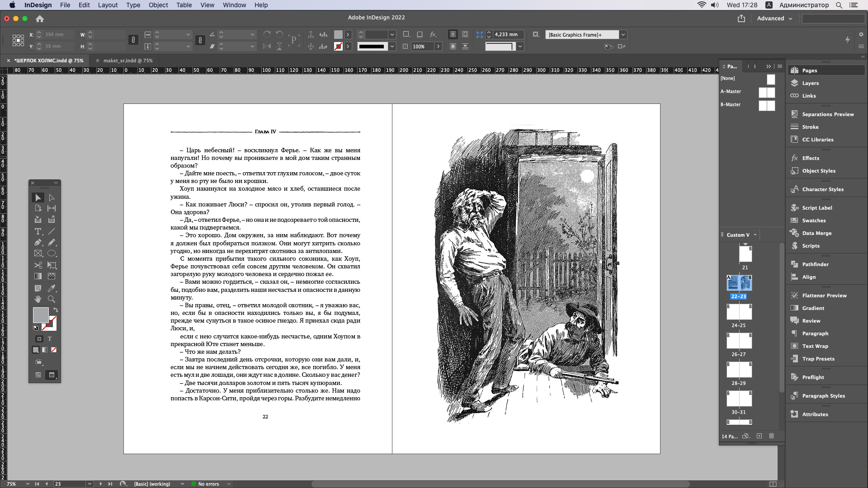Expand No errors preflight menu
This screenshot has height=488, width=868.
coord(229,484)
